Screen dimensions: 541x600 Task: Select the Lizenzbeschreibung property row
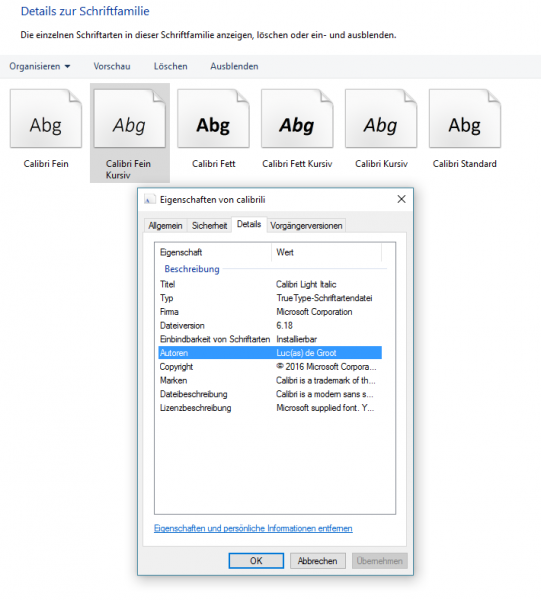(270, 408)
